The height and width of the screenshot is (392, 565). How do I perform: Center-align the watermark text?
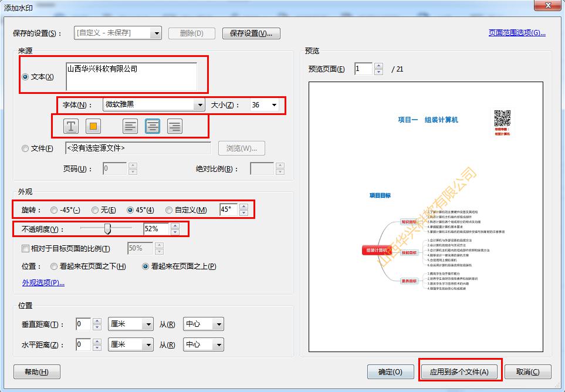point(153,126)
